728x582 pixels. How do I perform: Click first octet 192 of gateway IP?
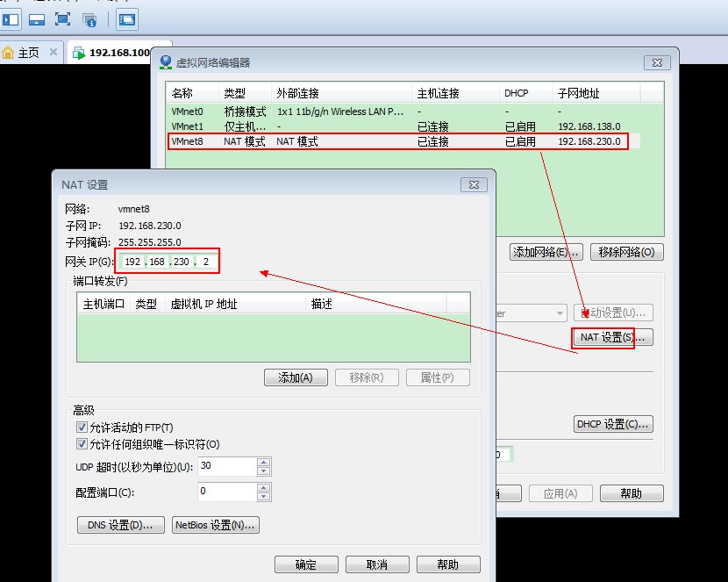132,262
